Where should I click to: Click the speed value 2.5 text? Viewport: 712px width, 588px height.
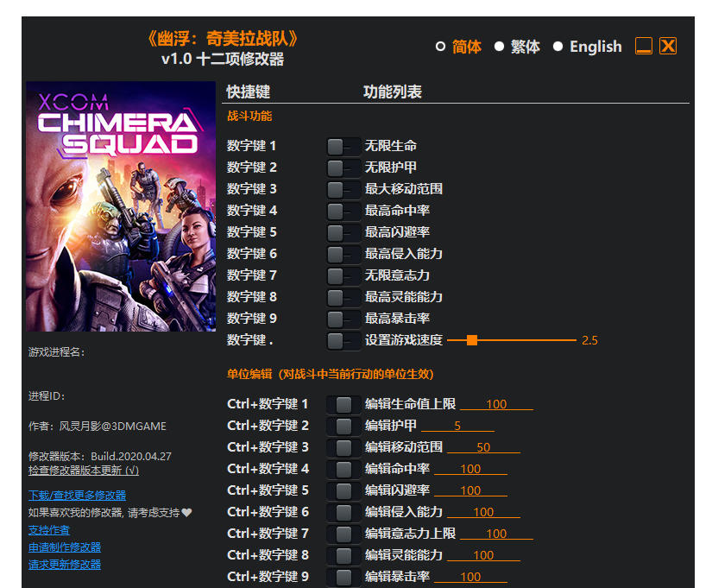pos(589,340)
